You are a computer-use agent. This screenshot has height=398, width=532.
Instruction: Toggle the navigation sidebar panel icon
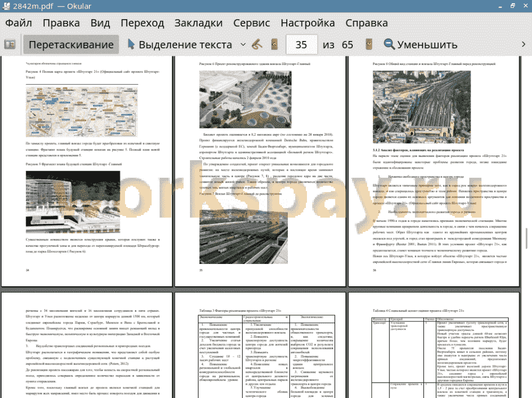click(x=10, y=45)
